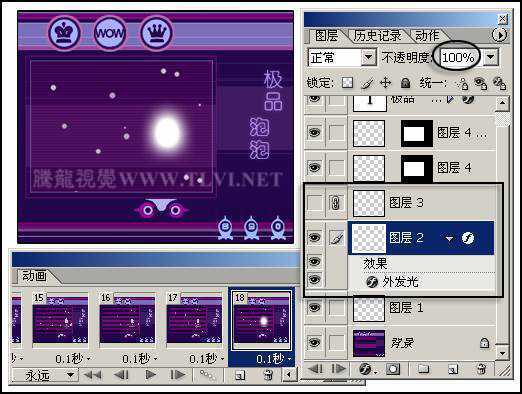Switch to the 动作 tab

pos(427,36)
